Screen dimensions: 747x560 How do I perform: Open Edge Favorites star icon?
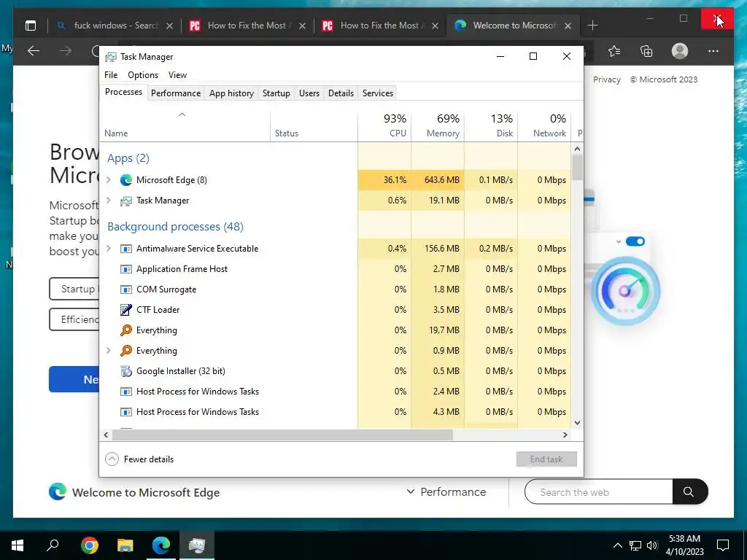[x=614, y=51]
